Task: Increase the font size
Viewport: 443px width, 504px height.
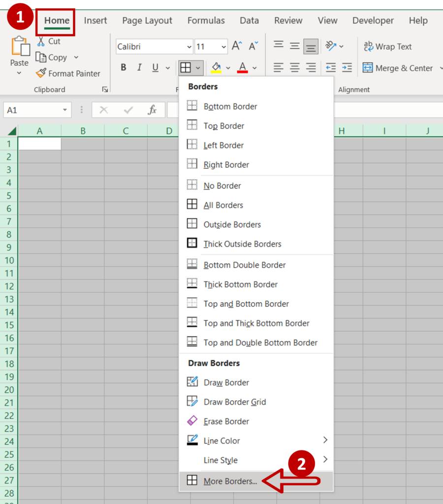Action: click(x=236, y=46)
